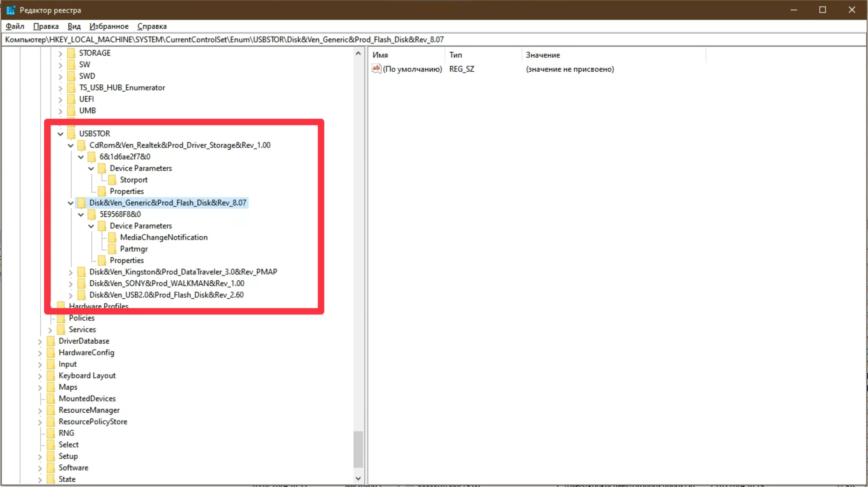Collapse the 5E9568F8&0 subkey

(x=81, y=215)
